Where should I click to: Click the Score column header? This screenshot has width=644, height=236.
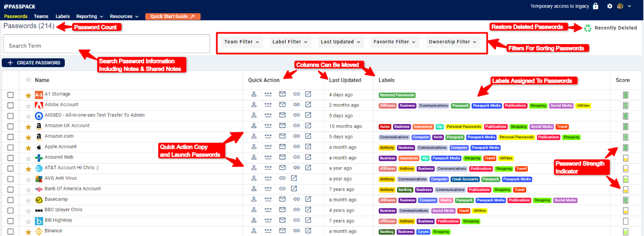(x=623, y=80)
